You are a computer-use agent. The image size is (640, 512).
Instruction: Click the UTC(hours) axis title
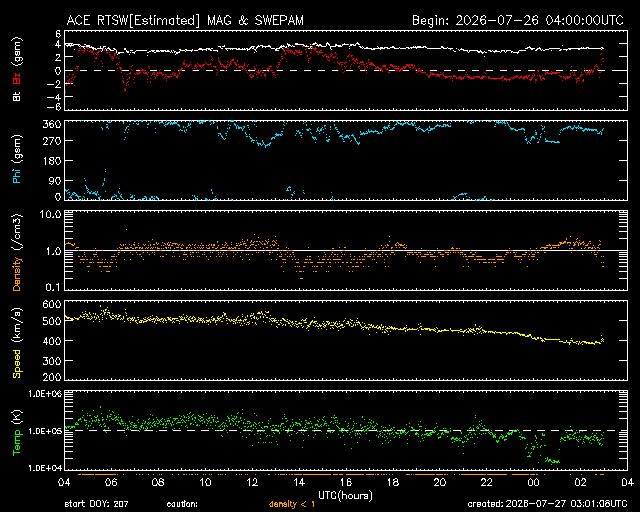coord(345,496)
